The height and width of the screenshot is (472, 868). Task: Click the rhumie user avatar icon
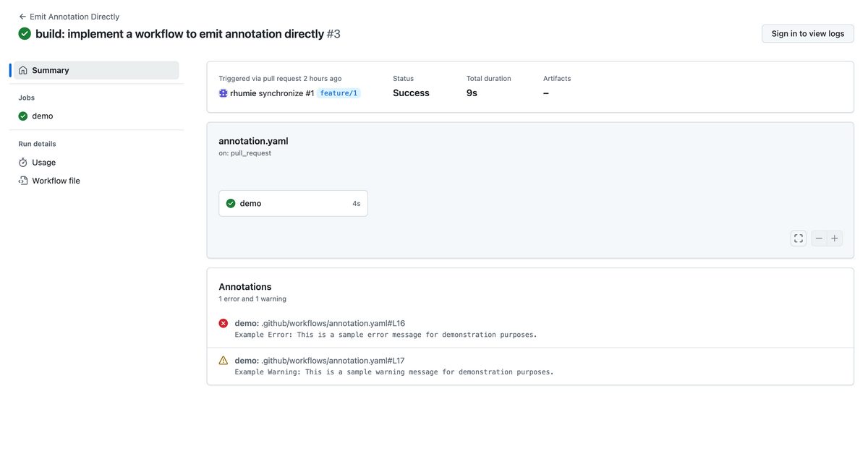click(x=224, y=93)
